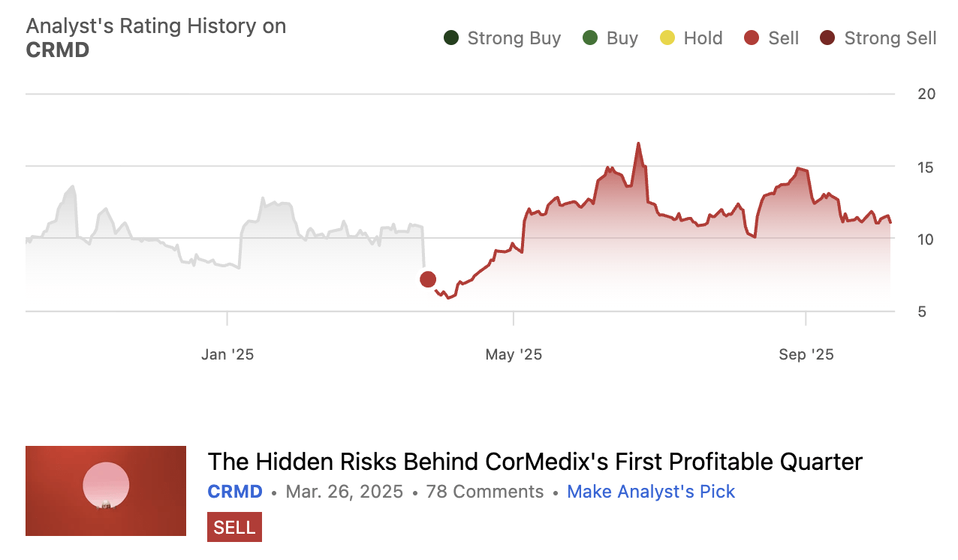Click the green Buy legend dot
This screenshot has width=958, height=560.
point(590,38)
